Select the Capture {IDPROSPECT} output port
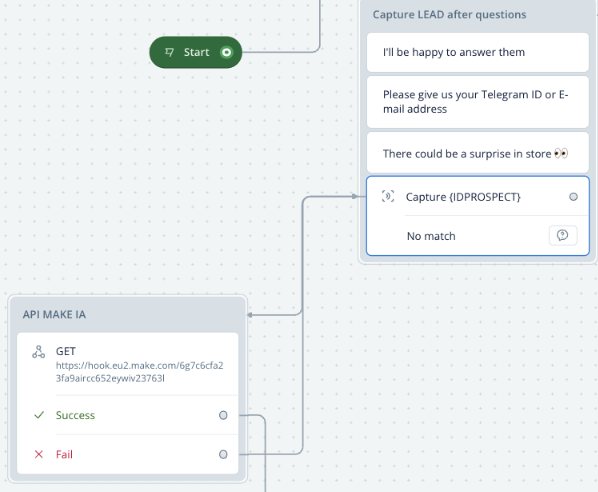This screenshot has width=598, height=492. [573, 197]
